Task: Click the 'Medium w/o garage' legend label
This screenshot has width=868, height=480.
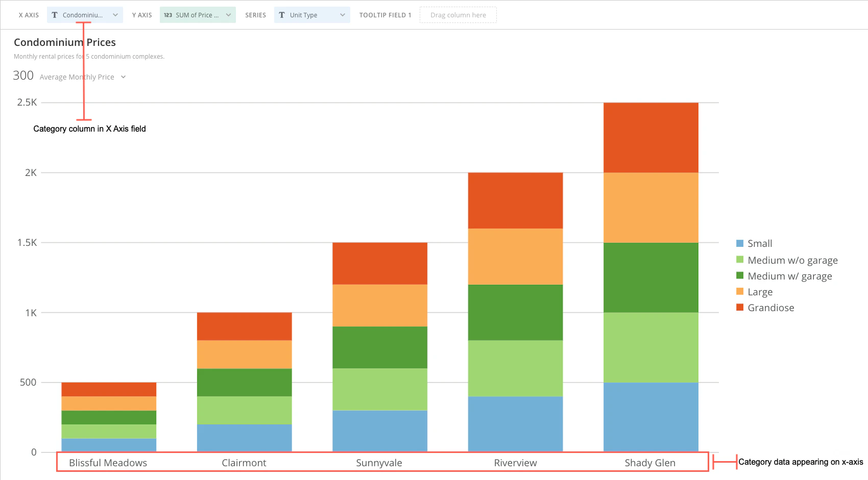Action: tap(792, 260)
